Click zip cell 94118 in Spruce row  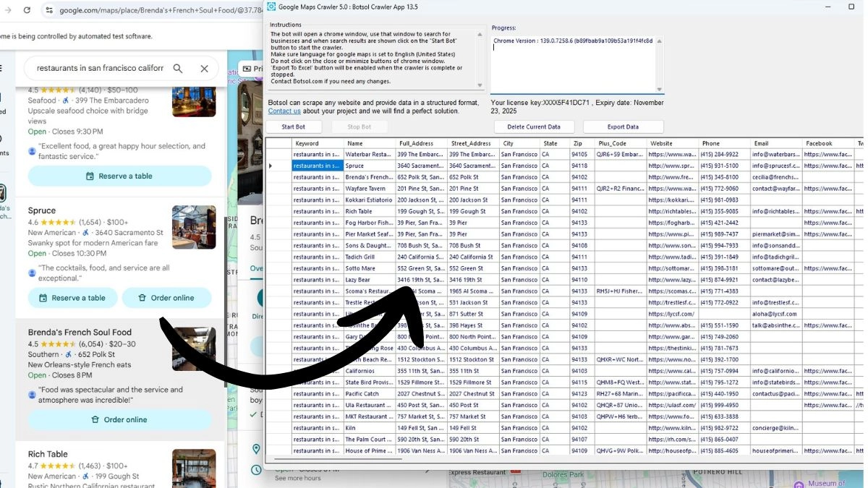tap(582, 166)
